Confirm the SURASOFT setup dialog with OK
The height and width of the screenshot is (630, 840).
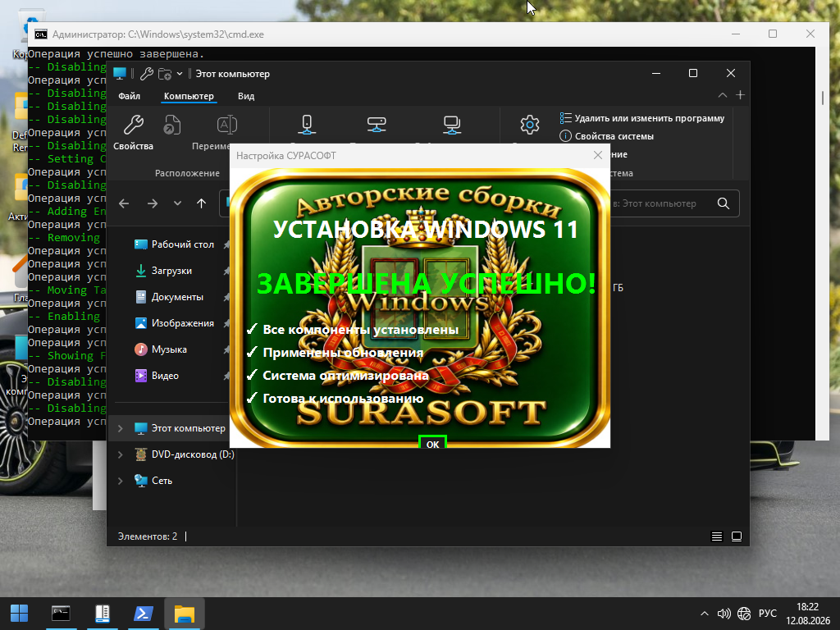[432, 443]
